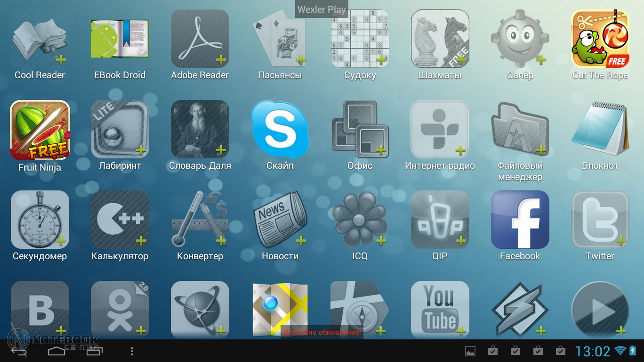The height and width of the screenshot is (362, 644).
Task: Open the Skype app
Action: point(280,130)
